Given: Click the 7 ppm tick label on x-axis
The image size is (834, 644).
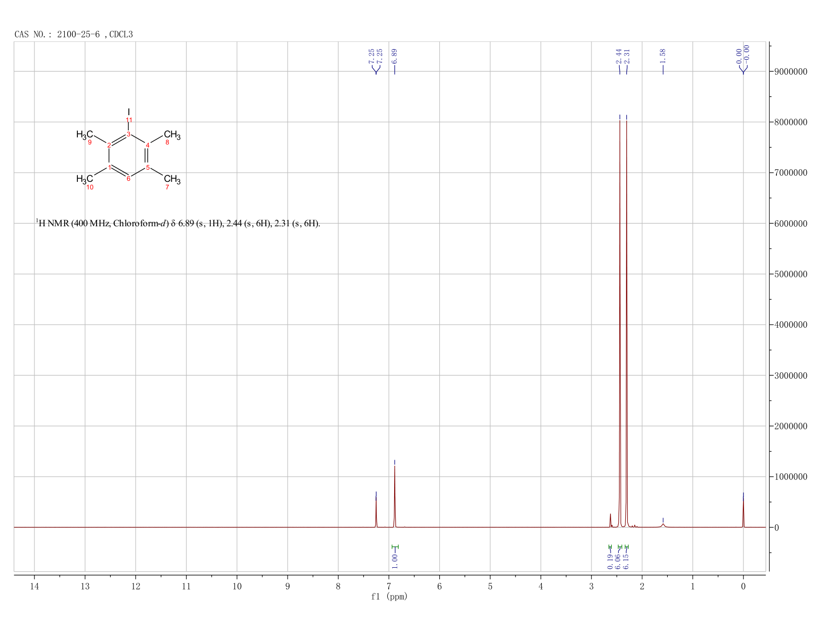Looking at the screenshot, I should [x=389, y=586].
